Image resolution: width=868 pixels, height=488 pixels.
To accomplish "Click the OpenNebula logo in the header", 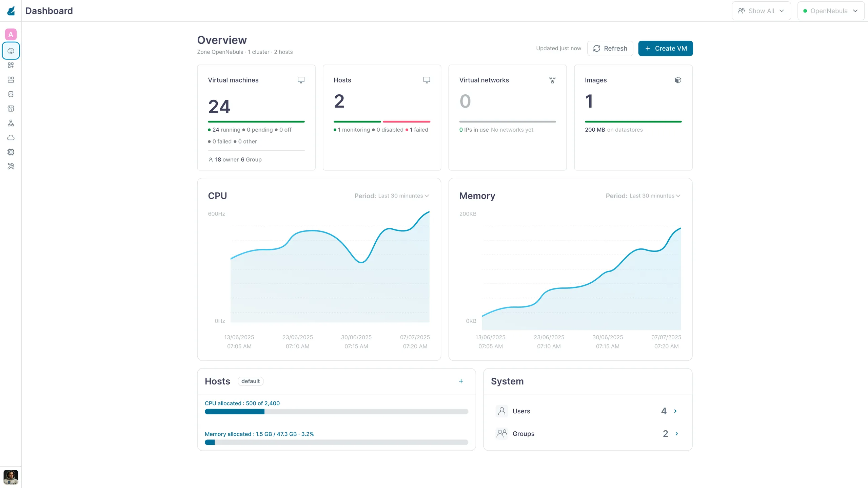I will (11, 11).
